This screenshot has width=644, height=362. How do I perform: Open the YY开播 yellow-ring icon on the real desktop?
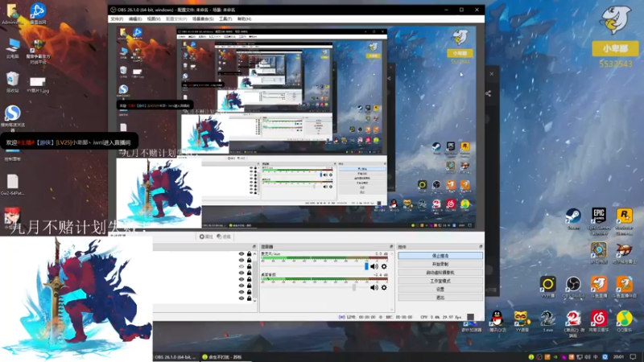[x=548, y=286]
